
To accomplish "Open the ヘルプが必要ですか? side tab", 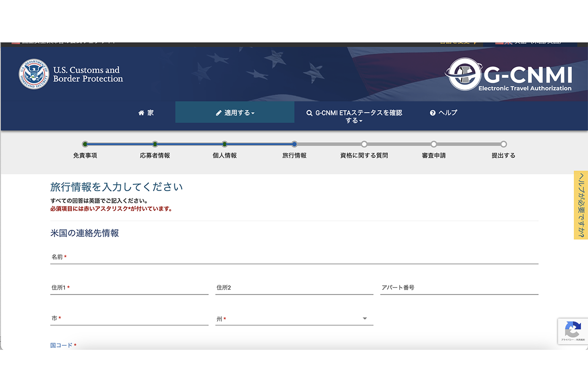I will [581, 205].
